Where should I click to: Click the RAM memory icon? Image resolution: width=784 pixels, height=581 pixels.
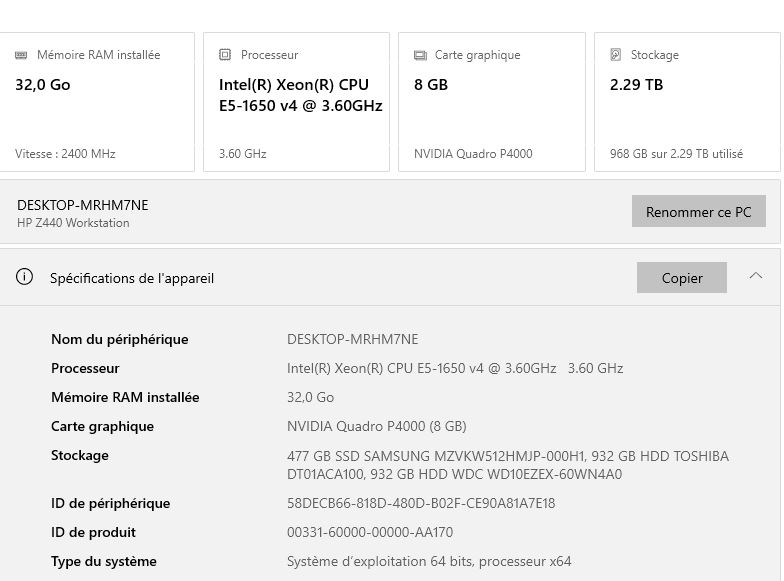[x=22, y=55]
